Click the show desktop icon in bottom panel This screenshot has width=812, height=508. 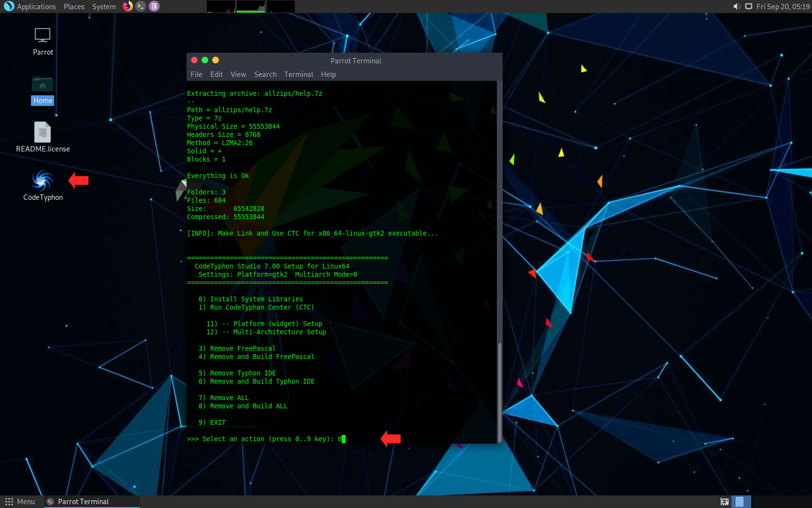pyautogui.click(x=725, y=502)
